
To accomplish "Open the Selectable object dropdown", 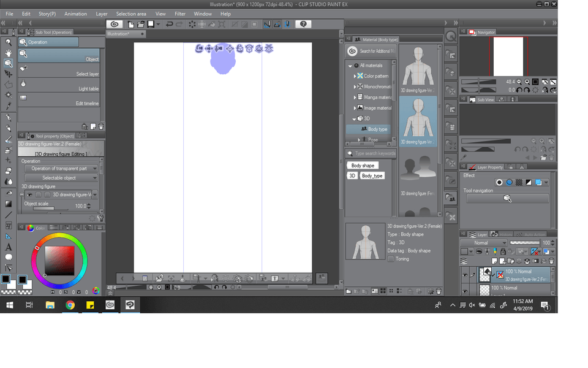I will (x=61, y=178).
